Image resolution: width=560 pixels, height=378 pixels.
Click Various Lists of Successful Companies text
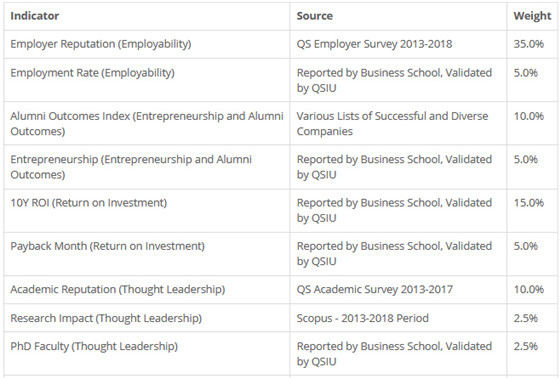pyautogui.click(x=392, y=124)
